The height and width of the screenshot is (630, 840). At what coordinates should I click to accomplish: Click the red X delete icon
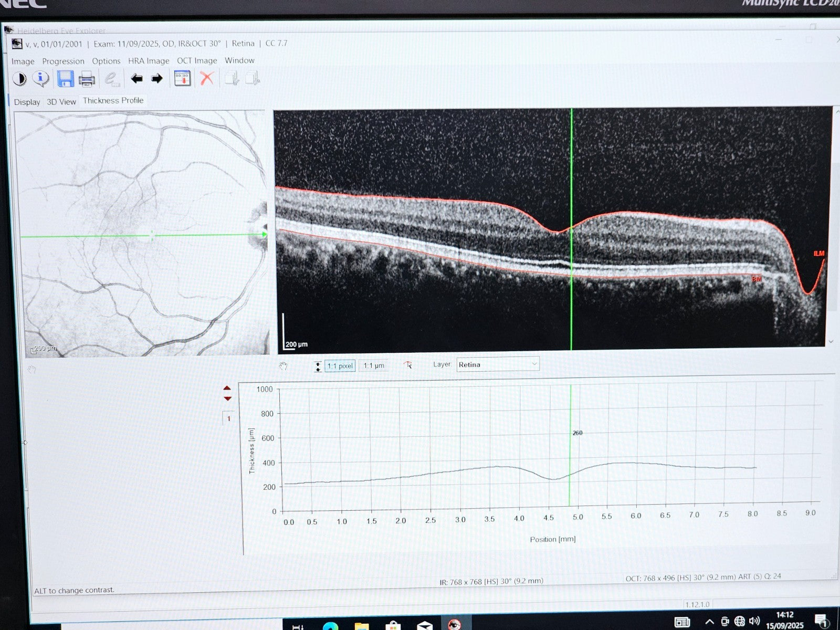click(207, 78)
